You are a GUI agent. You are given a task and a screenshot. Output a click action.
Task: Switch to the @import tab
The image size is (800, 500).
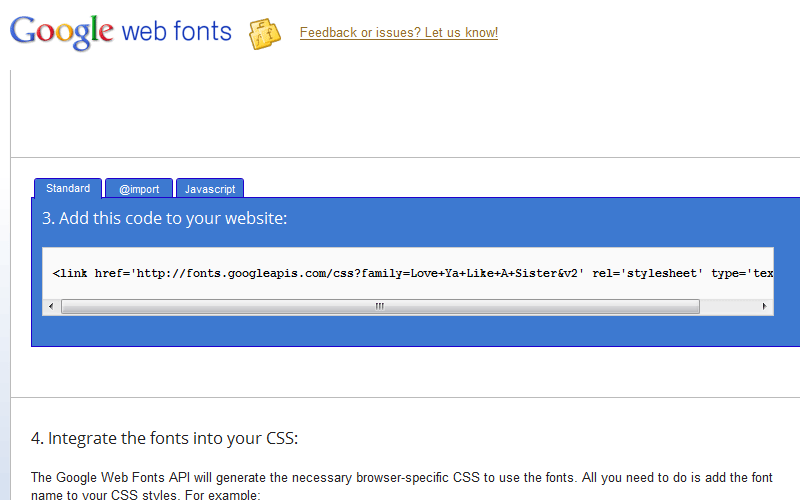pos(139,189)
